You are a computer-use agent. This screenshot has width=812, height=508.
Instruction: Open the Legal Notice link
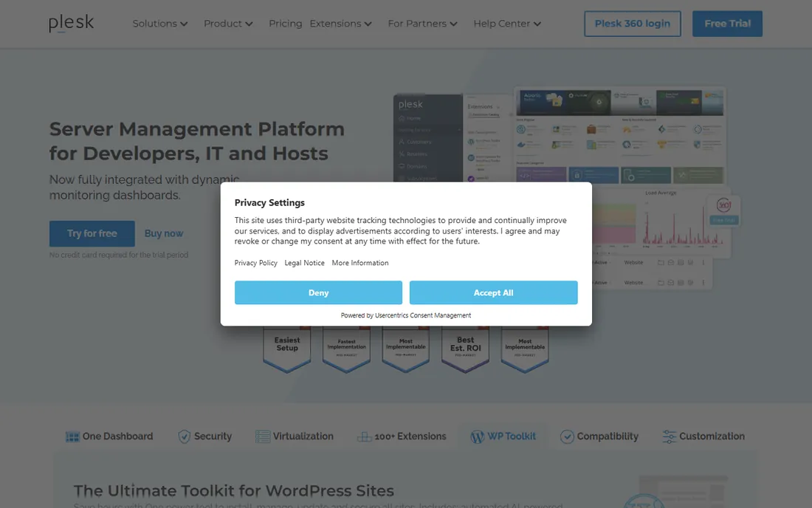[304, 263]
